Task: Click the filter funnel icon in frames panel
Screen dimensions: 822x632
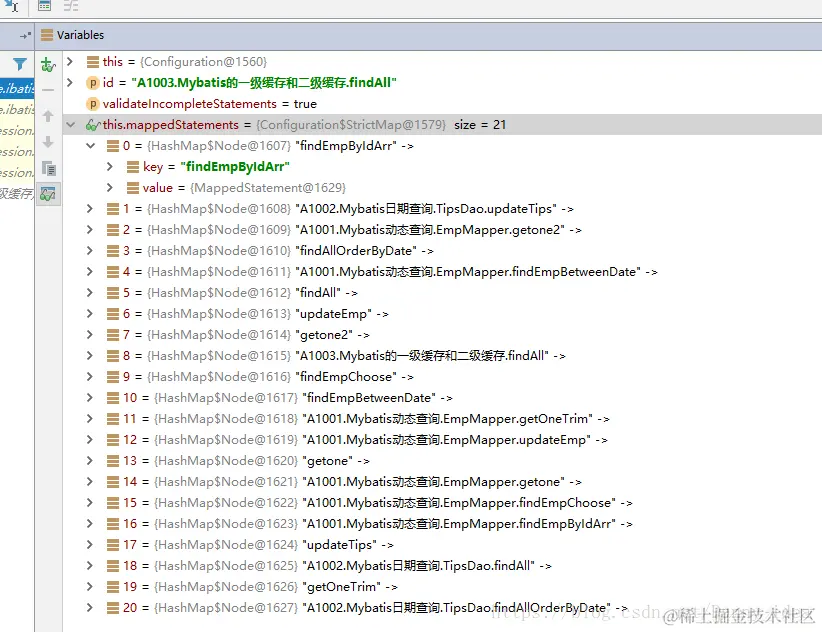Action: point(19,64)
